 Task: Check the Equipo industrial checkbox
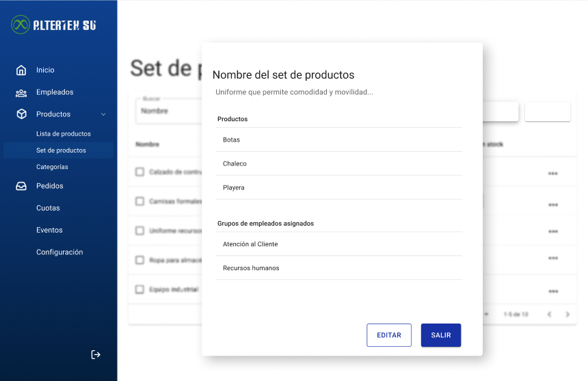click(x=139, y=289)
